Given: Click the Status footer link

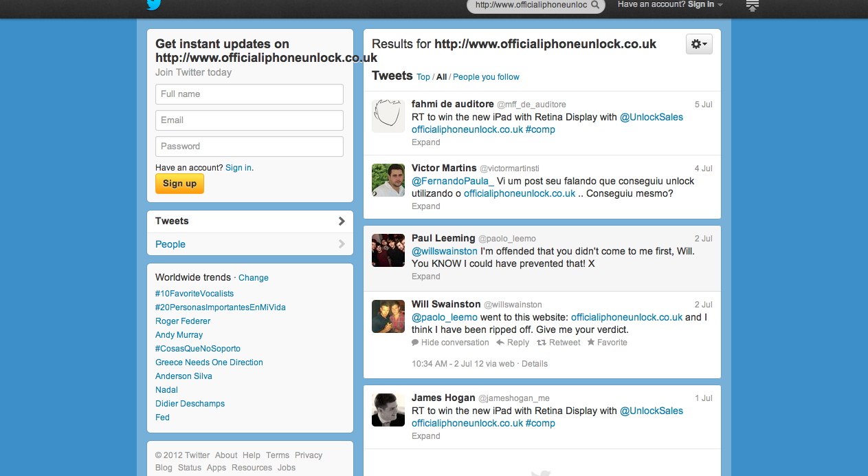Looking at the screenshot, I should 190,468.
